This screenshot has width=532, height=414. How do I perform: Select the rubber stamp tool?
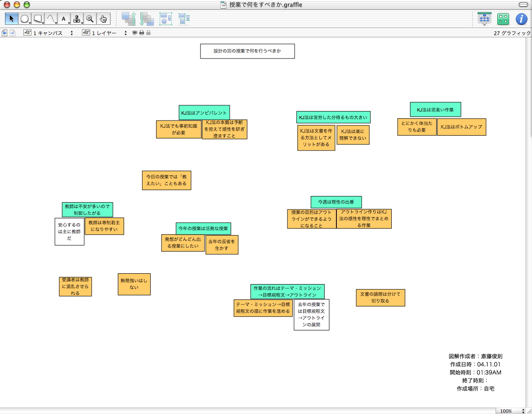(x=77, y=19)
